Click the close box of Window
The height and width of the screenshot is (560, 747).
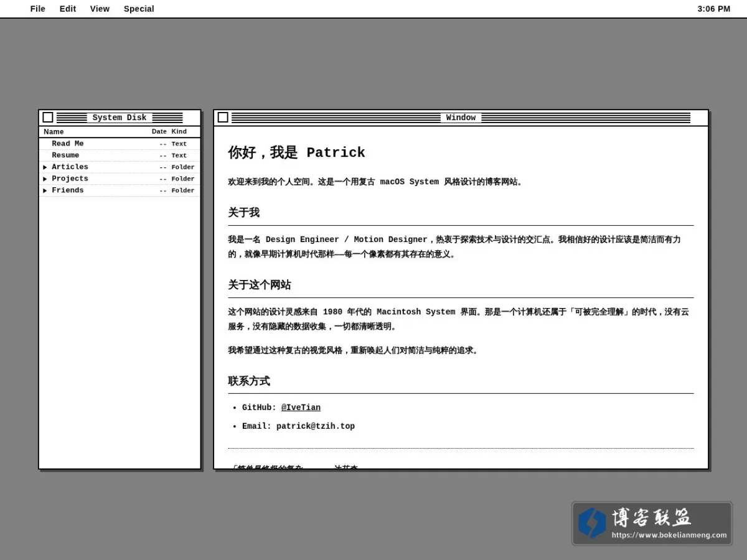[x=223, y=118]
